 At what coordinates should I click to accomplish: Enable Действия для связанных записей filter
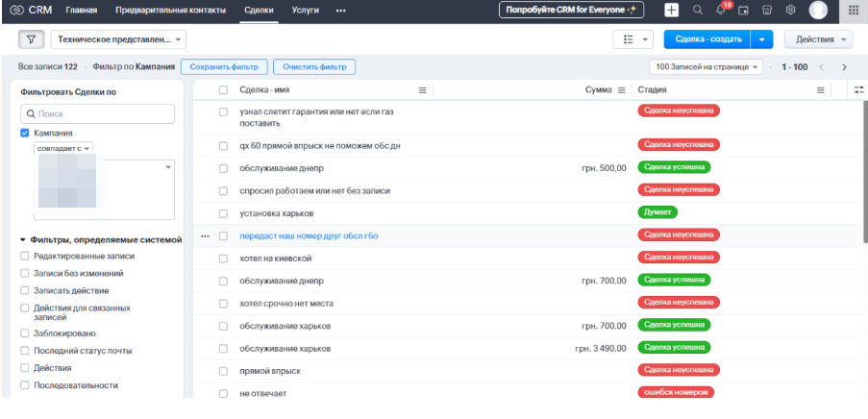24,308
